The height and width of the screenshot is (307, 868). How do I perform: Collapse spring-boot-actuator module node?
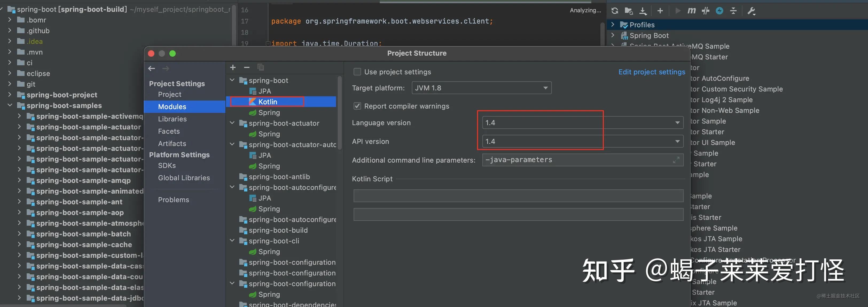pos(232,123)
